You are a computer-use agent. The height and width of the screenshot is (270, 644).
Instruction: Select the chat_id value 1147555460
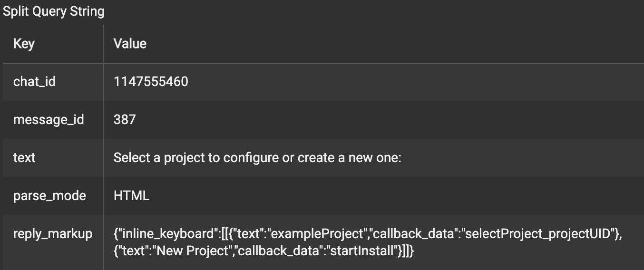point(151,82)
